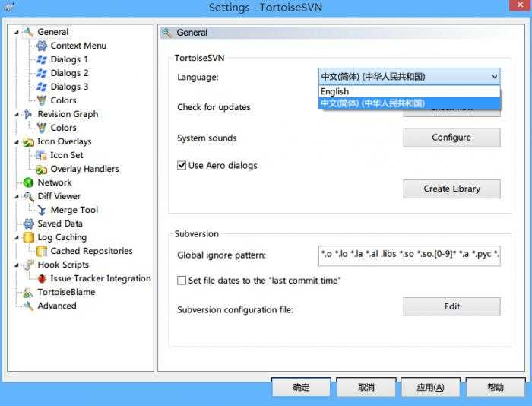This screenshot has height=406, width=532.
Task: Choose 中文(简体) from the language list
Action: (410, 103)
